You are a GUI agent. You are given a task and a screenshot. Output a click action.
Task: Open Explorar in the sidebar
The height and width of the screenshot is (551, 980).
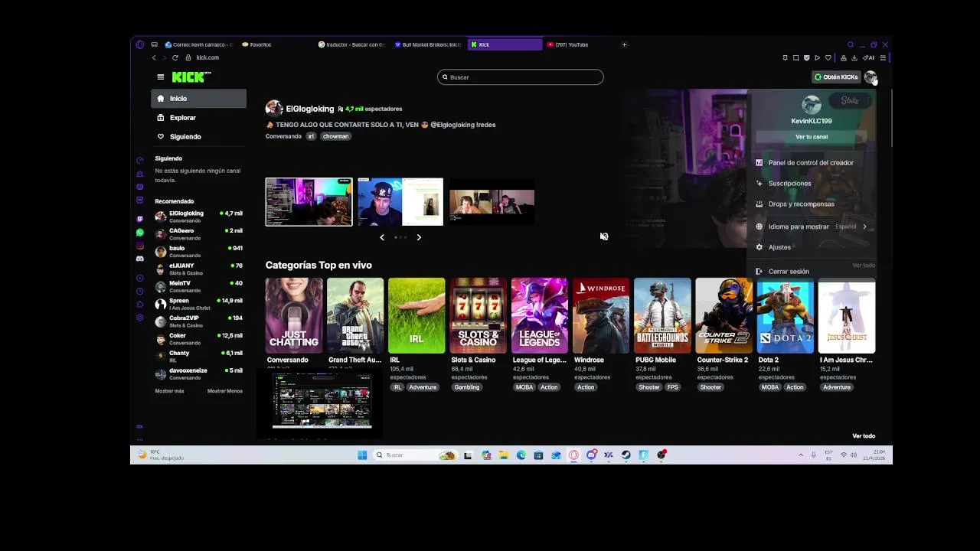[198, 118]
